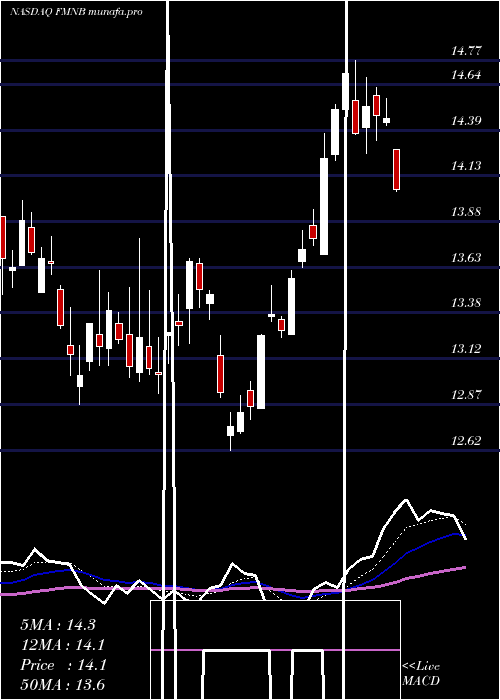Click the Price : 14.1 value
Viewport: 500px width, 700px height.
63,665
